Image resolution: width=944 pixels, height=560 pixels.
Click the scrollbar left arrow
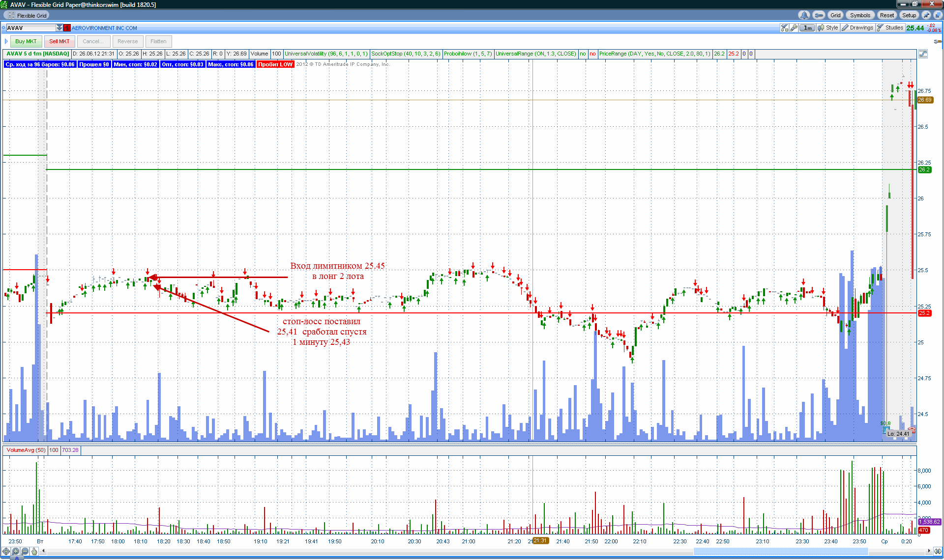coord(43,551)
